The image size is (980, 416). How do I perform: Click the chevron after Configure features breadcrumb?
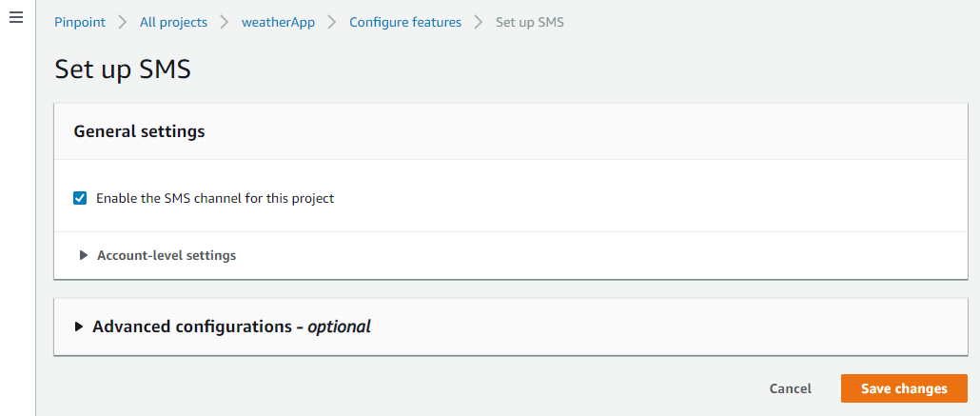tap(479, 22)
